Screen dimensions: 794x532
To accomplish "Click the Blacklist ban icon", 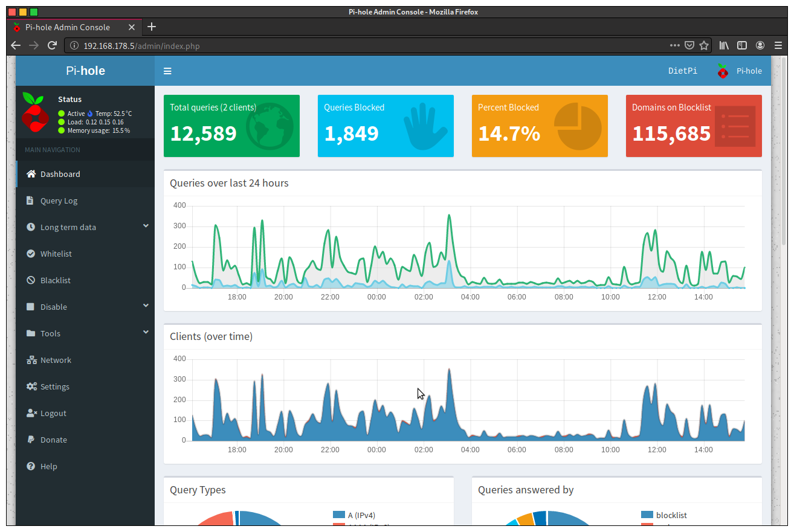I will [31, 280].
